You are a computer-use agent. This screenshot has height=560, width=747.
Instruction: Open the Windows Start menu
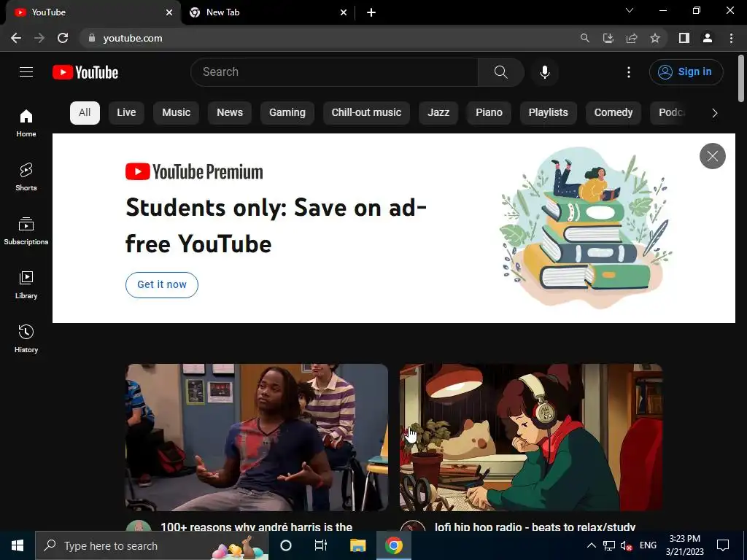pyautogui.click(x=18, y=545)
